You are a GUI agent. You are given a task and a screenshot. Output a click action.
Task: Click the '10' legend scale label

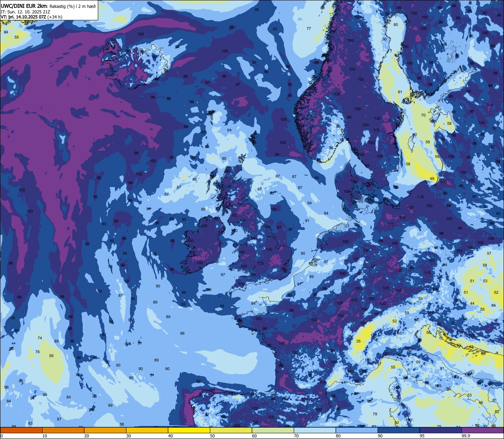pos(45,436)
